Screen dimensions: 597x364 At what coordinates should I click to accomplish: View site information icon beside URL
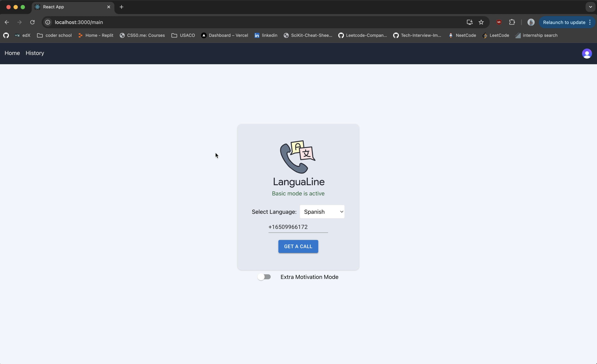pyautogui.click(x=48, y=22)
